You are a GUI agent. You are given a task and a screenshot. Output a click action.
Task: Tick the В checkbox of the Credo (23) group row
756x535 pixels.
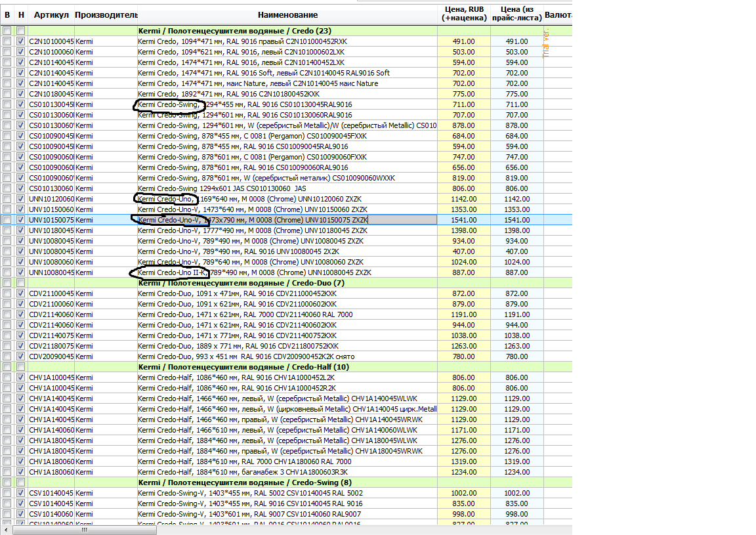pyautogui.click(x=7, y=31)
